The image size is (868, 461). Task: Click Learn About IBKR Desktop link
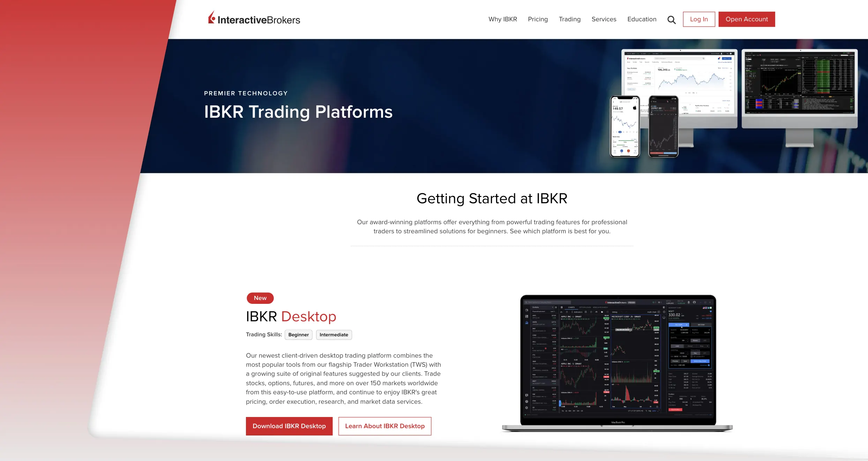pos(384,425)
